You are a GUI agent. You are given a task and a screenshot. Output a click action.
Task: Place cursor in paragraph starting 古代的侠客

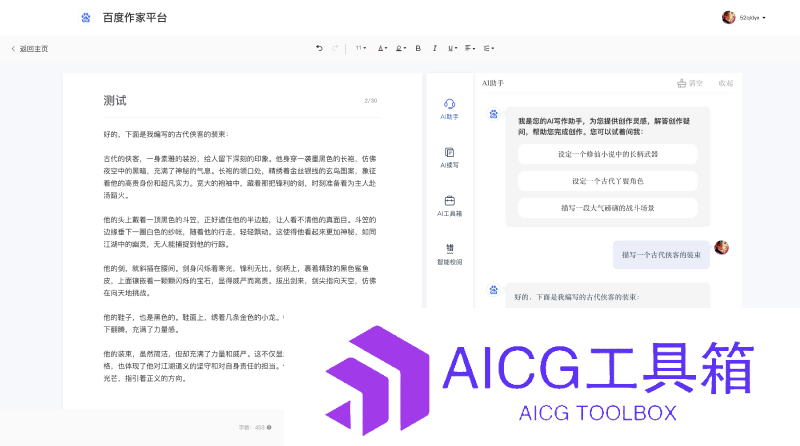(240, 177)
